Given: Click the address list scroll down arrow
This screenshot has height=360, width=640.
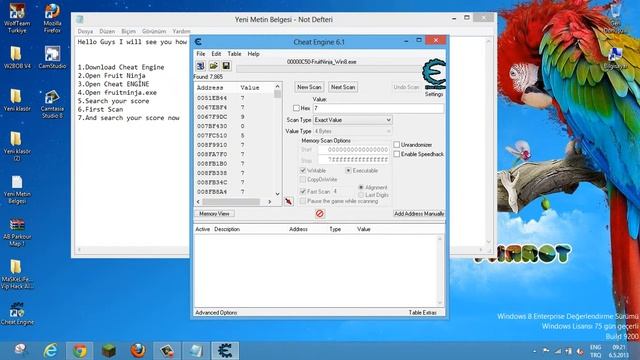Looking at the screenshot, I should point(278,194).
